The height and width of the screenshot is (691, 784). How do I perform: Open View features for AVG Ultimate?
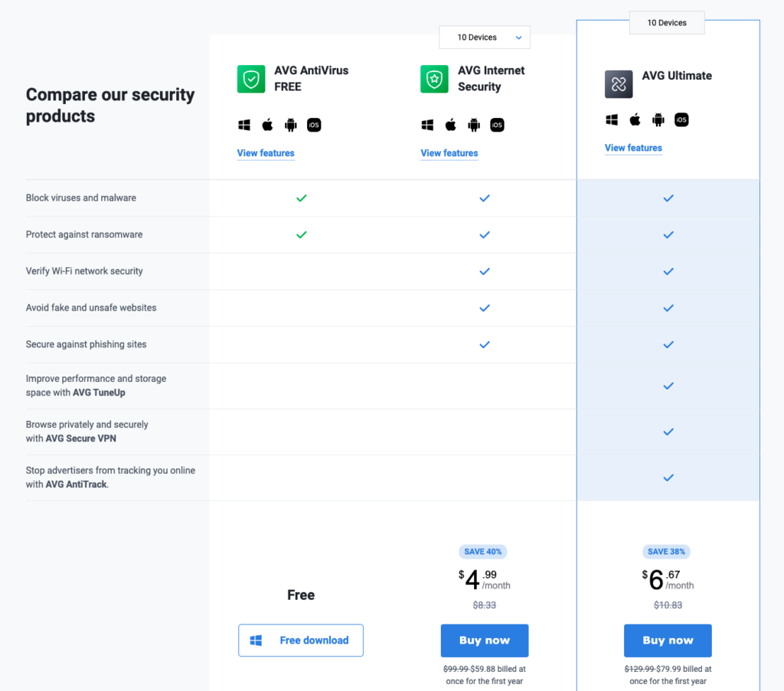(x=633, y=148)
